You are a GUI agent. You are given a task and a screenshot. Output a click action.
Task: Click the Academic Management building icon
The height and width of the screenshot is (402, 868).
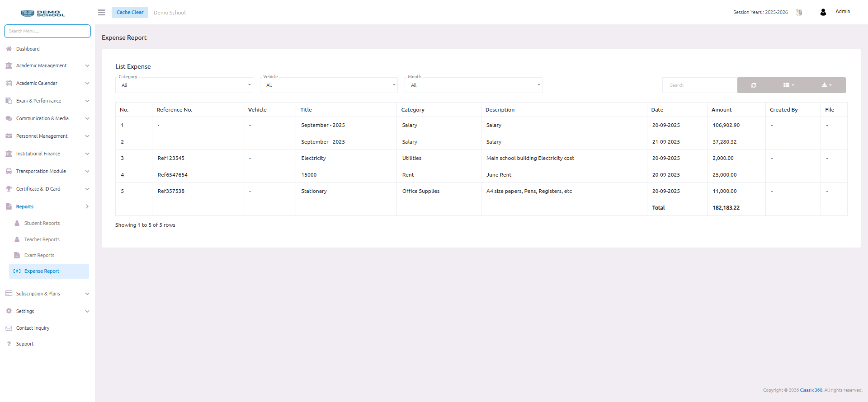coord(9,65)
